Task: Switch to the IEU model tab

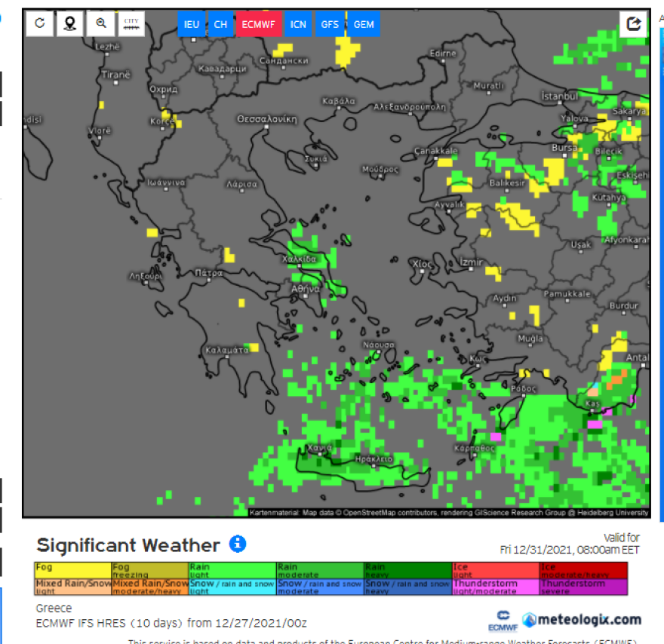Action: point(192,24)
